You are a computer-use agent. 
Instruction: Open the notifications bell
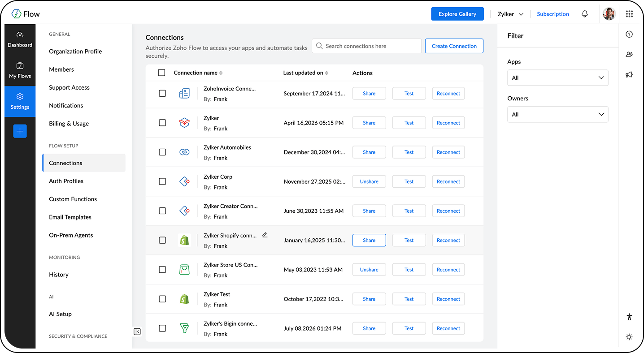coord(585,14)
